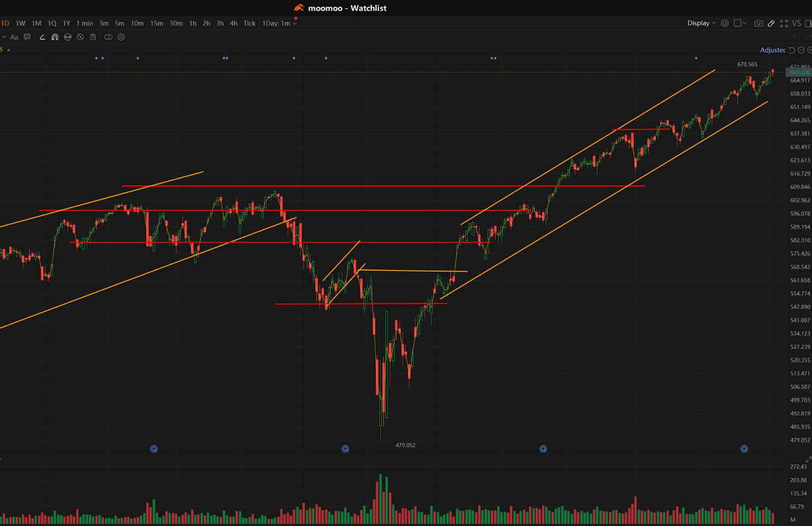Select the Aa text annotation tool
Image resolution: width=812 pixels, height=526 pixels.
(14, 37)
